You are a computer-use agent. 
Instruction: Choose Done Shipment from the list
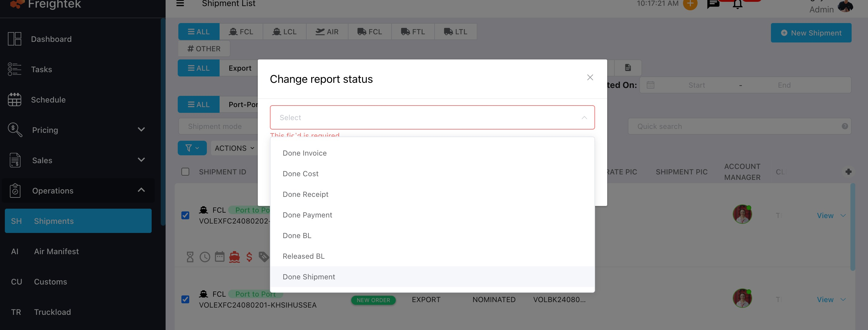click(x=309, y=277)
